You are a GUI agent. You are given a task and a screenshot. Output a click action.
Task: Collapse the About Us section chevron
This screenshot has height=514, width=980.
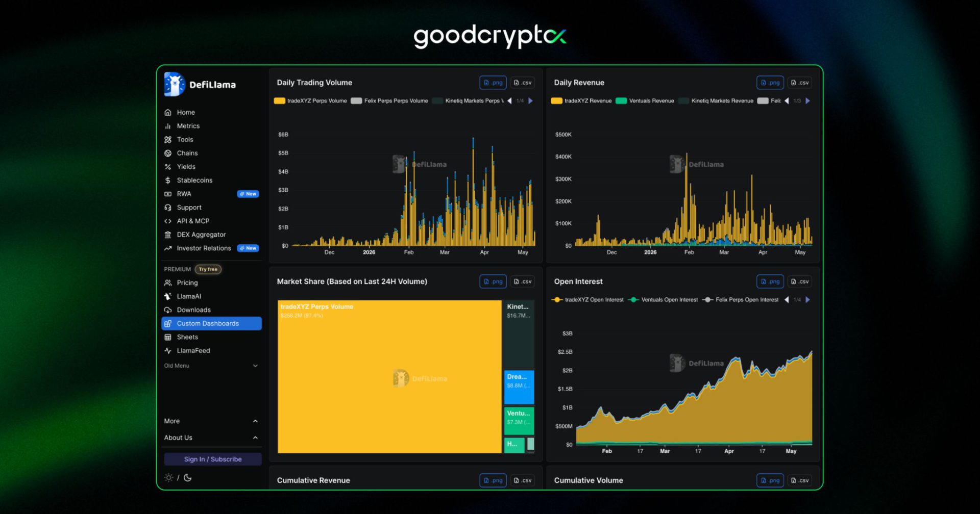[x=255, y=438]
